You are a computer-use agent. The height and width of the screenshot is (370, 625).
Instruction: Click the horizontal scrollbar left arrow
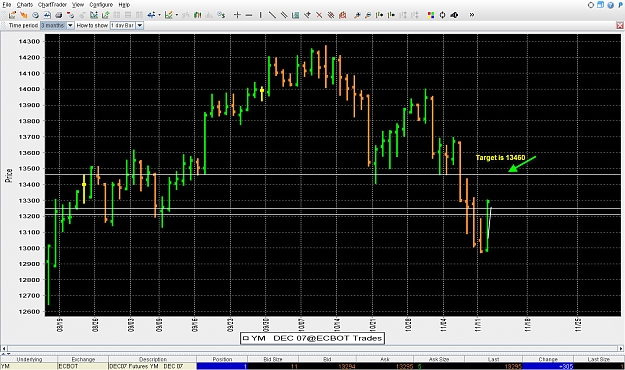(x=4, y=348)
